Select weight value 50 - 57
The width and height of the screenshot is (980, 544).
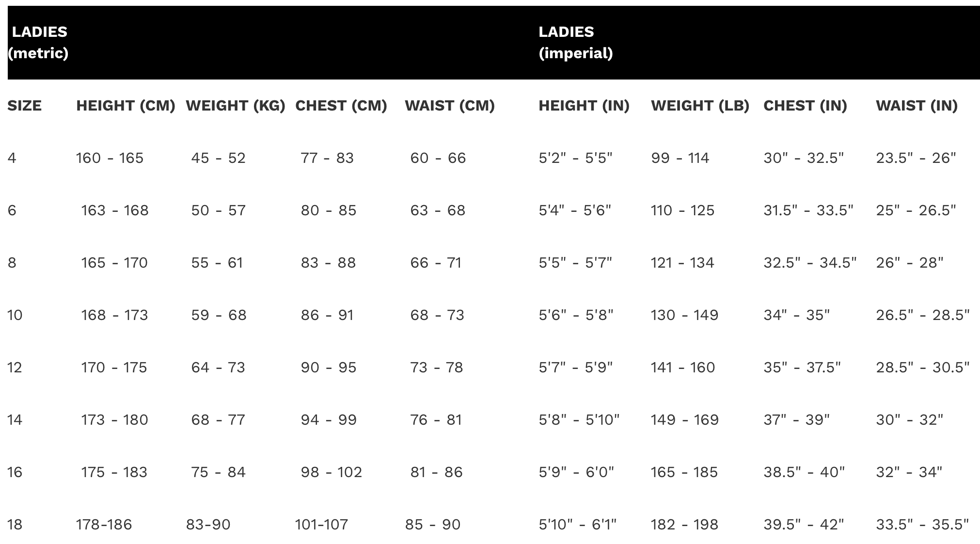point(219,210)
